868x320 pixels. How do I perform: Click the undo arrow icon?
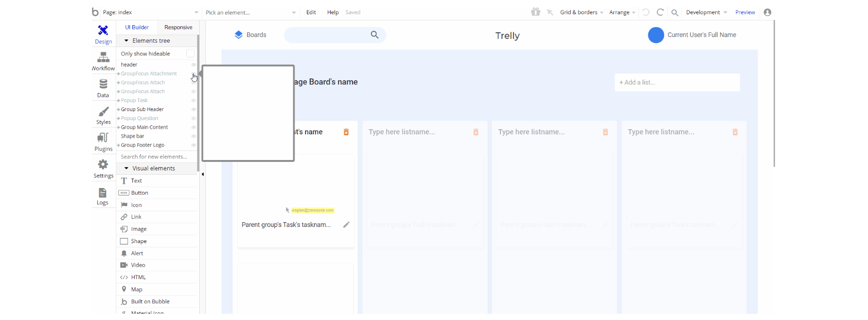(x=646, y=12)
